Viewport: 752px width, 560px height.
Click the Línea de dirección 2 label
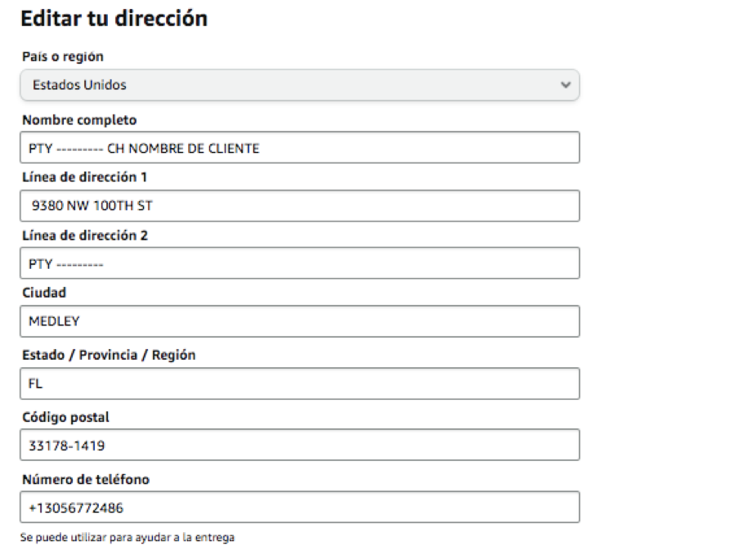pos(85,235)
